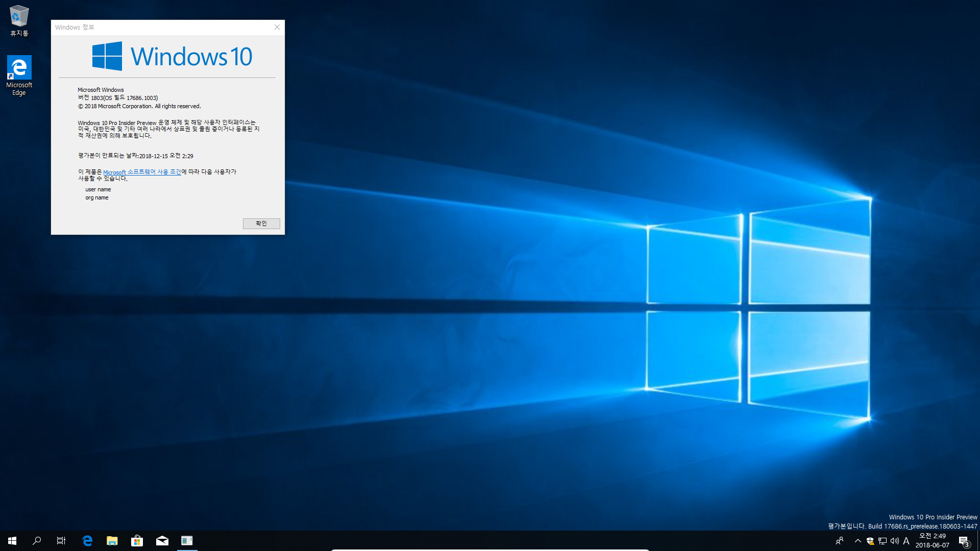Open Microsoft Store from the taskbar
Screen dimensions: 980x551
point(137,541)
